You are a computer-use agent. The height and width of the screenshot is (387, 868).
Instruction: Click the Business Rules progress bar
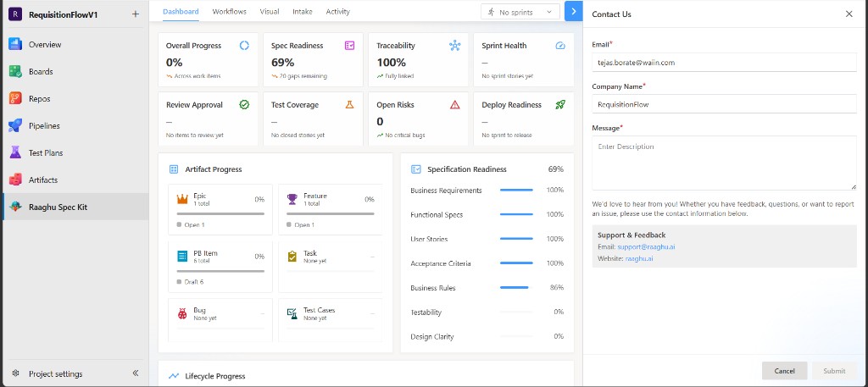click(516, 287)
